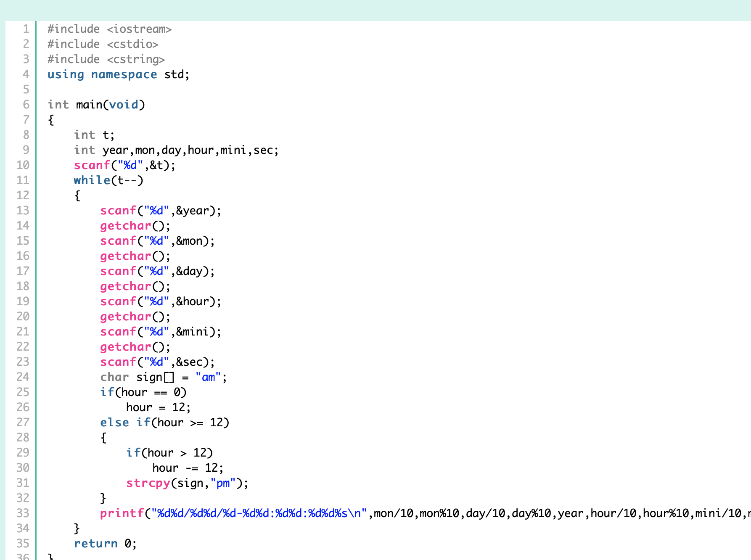Click the '#include <iostream>' line

click(x=110, y=29)
